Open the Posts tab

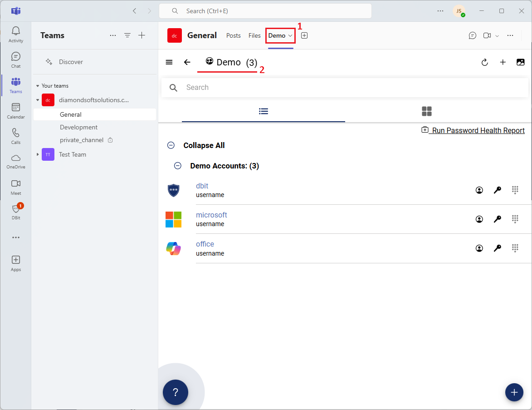234,36
